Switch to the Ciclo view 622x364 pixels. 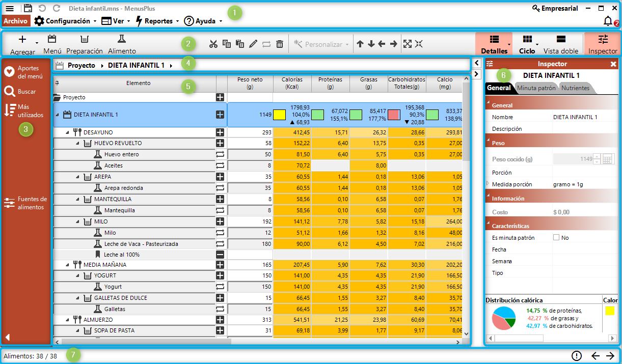528,44
